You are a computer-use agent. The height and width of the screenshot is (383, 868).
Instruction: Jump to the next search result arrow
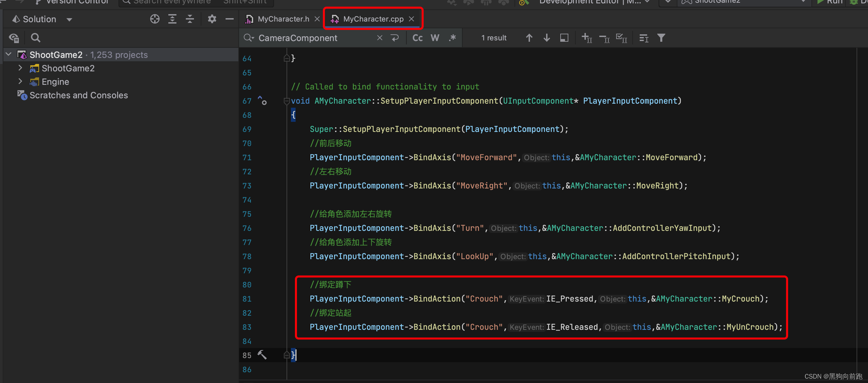(546, 38)
